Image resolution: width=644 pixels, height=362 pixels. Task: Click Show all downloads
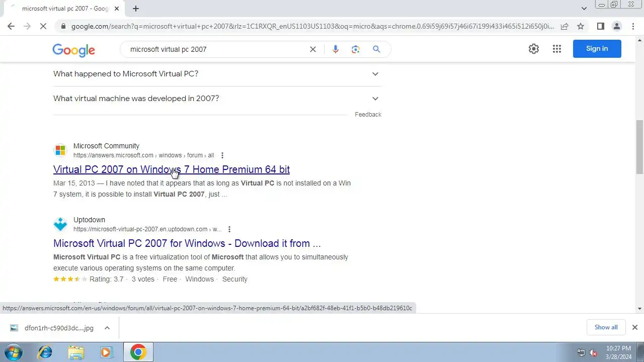606,327
